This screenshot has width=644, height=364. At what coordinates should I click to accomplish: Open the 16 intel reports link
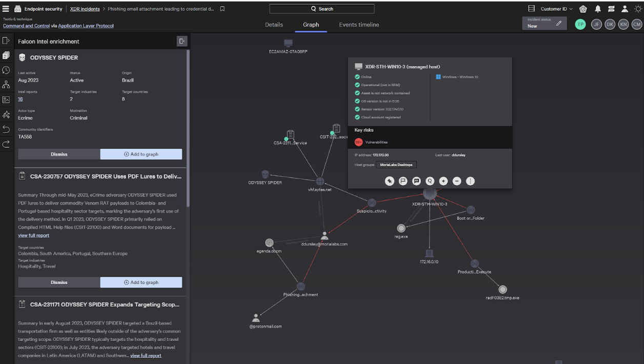click(x=21, y=99)
